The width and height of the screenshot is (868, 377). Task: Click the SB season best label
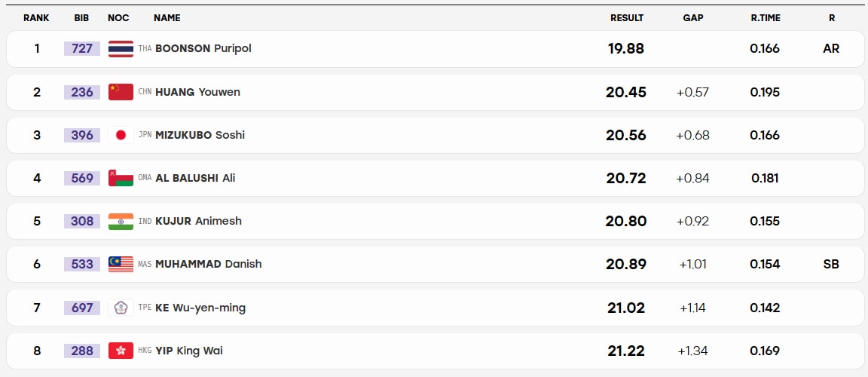coord(831,264)
